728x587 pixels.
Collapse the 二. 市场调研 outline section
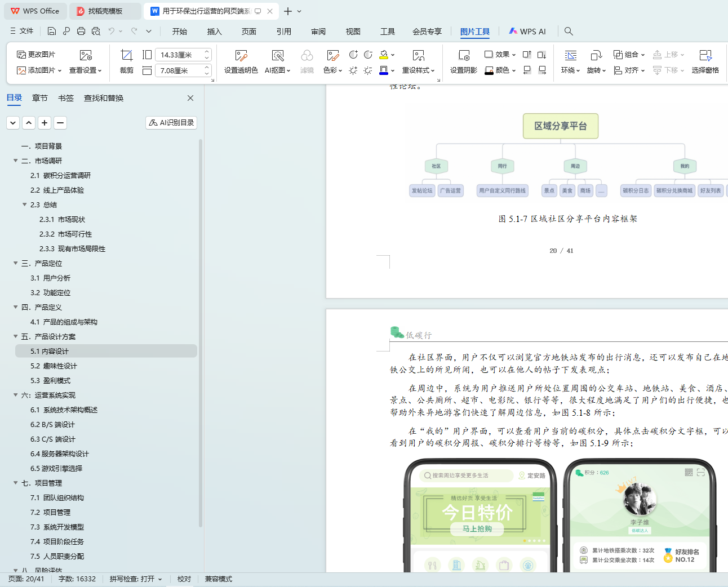click(16, 161)
